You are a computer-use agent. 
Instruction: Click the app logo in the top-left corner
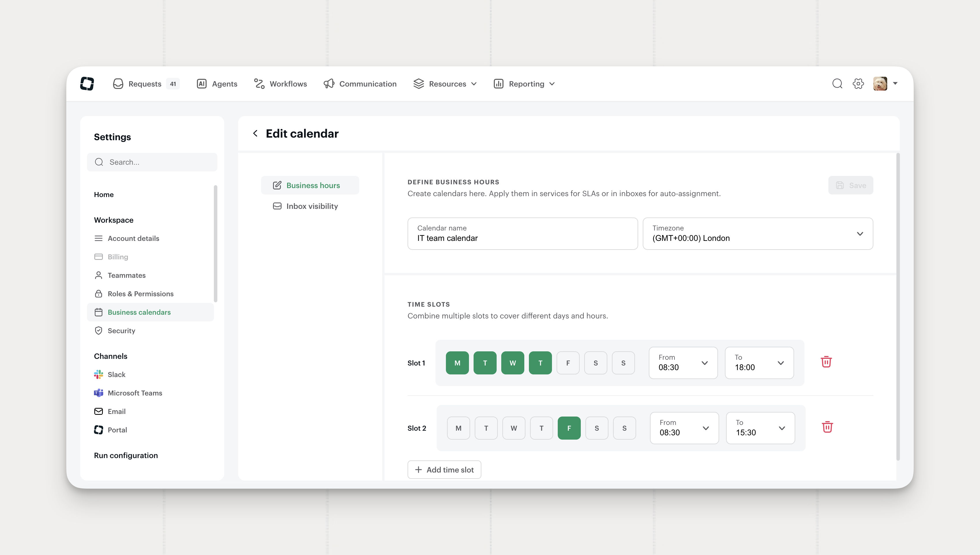(87, 84)
